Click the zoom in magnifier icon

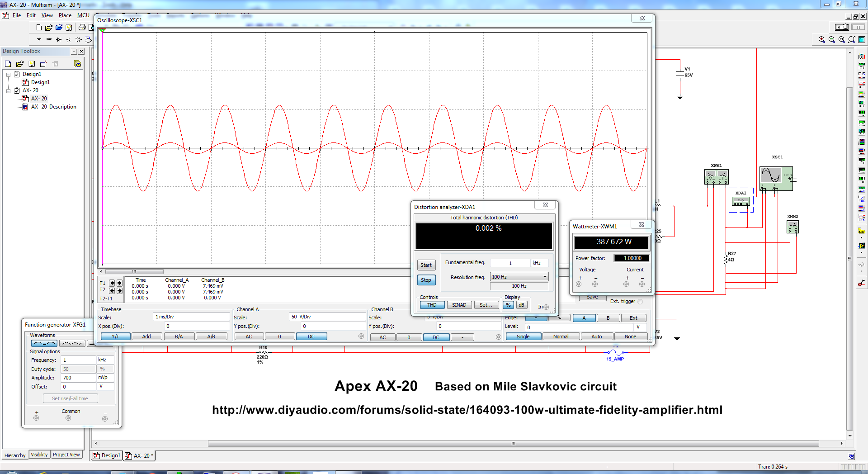coord(822,40)
